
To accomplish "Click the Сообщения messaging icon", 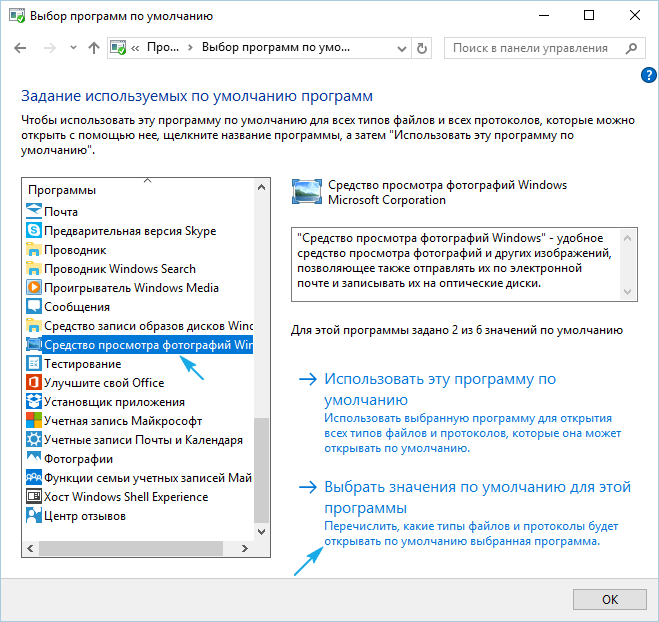I will (x=33, y=307).
